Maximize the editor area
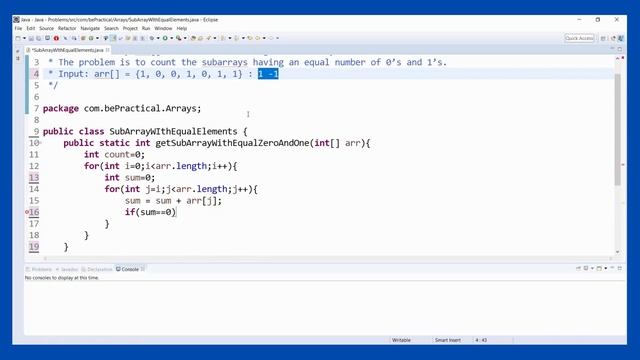The height and width of the screenshot is (360, 640). pos(620,49)
